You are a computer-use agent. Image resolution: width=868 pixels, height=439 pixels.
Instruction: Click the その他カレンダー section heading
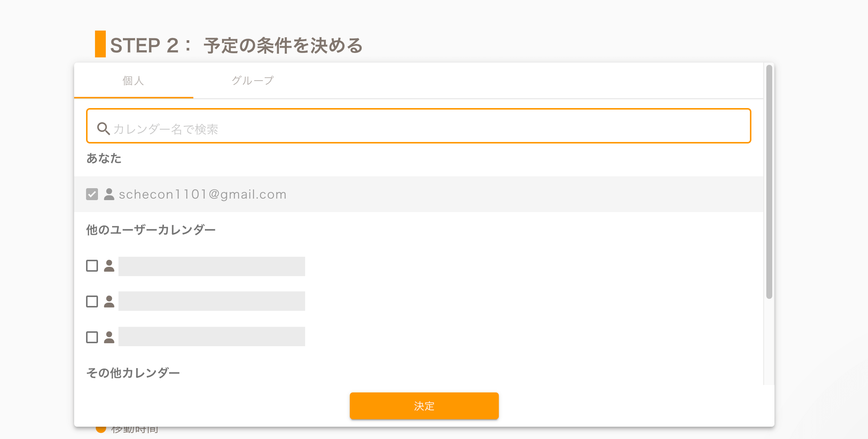[x=133, y=373]
